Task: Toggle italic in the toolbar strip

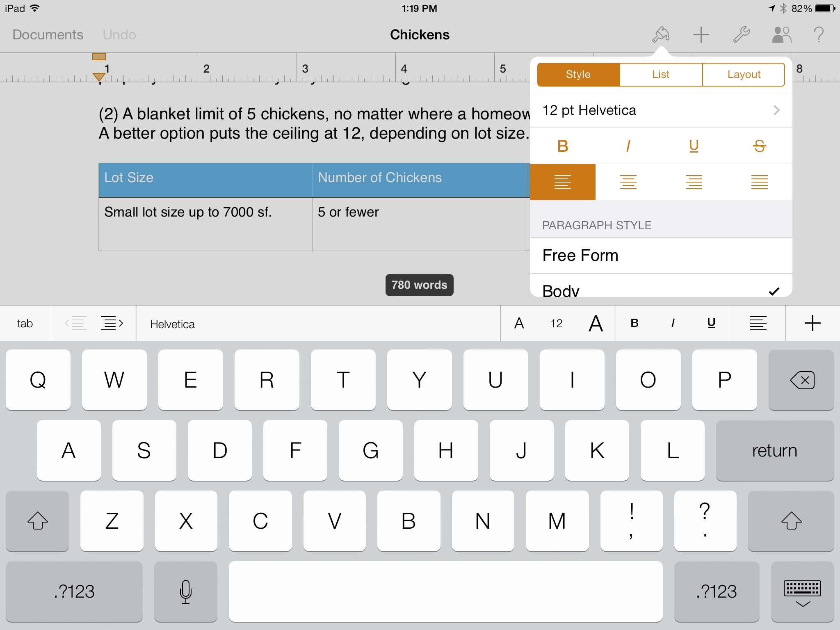Action: tap(671, 323)
